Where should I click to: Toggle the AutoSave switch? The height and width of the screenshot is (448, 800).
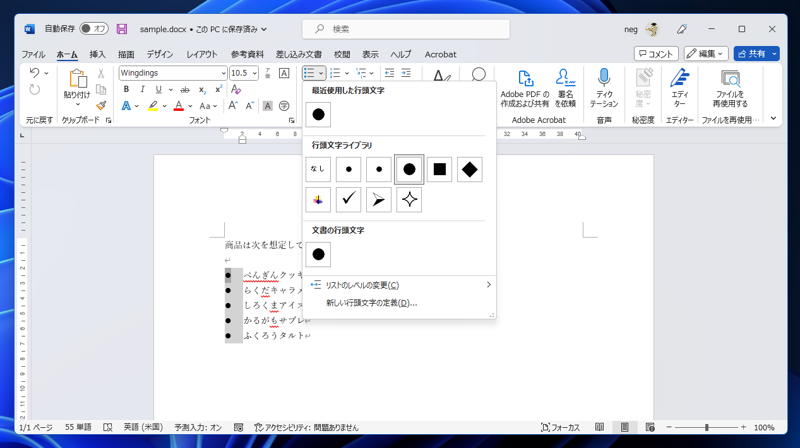[x=94, y=29]
